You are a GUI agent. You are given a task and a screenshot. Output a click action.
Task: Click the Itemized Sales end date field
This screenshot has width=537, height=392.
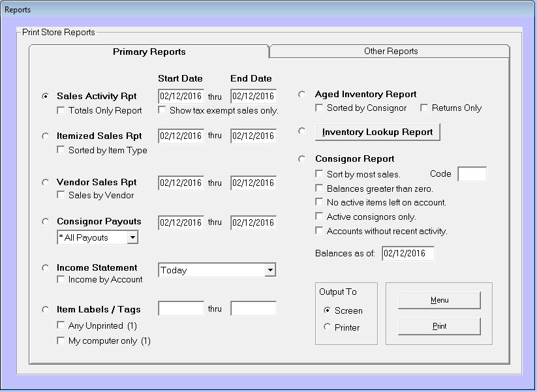(253, 136)
